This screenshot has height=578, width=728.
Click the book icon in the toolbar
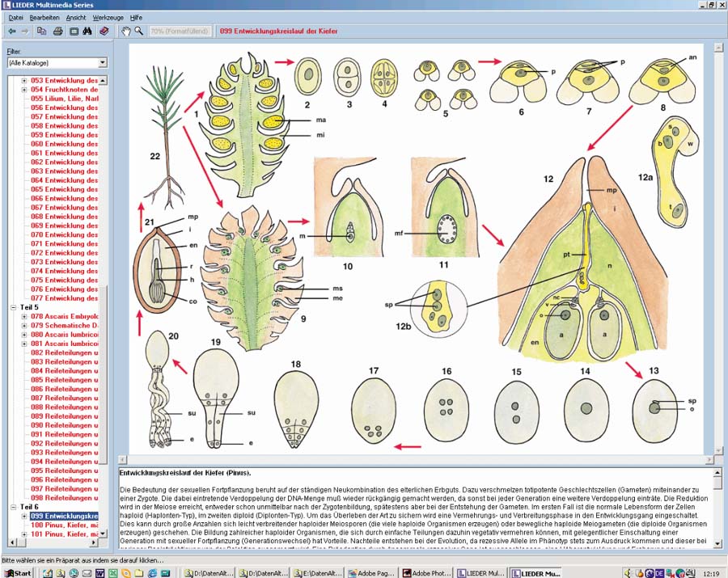click(104, 31)
